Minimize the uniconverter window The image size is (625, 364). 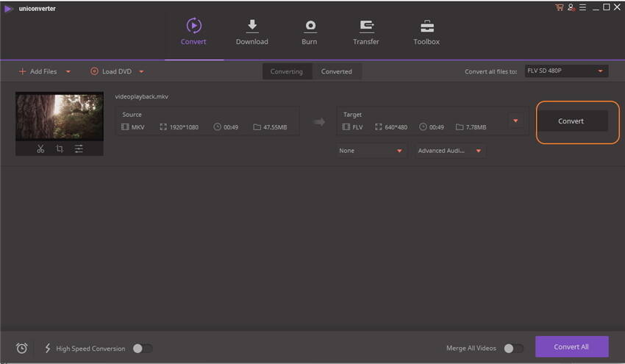596,8
